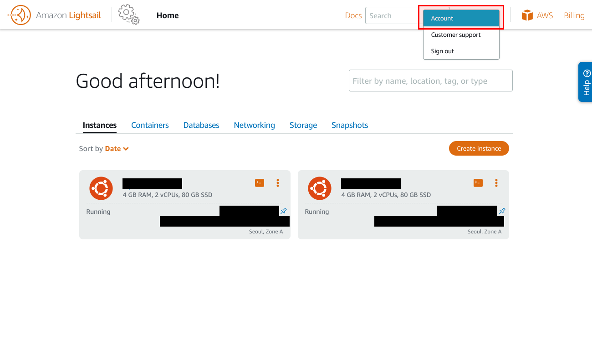Viewport: 592px width, 364px height.
Task: Open terminal for the right instance card
Action: pos(478,183)
